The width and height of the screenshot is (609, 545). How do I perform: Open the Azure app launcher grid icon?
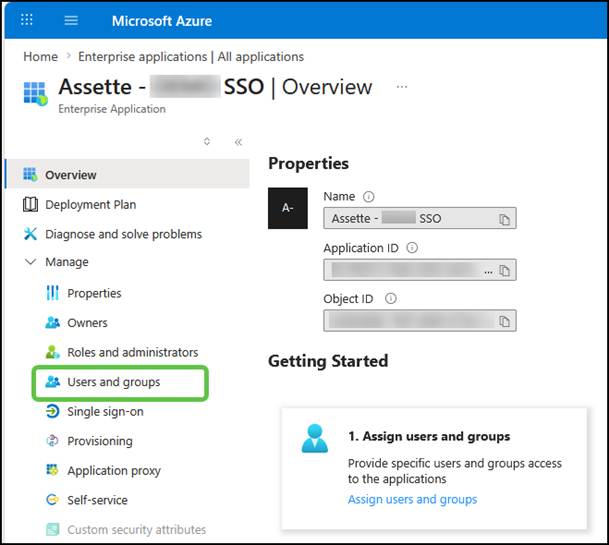[x=26, y=19]
